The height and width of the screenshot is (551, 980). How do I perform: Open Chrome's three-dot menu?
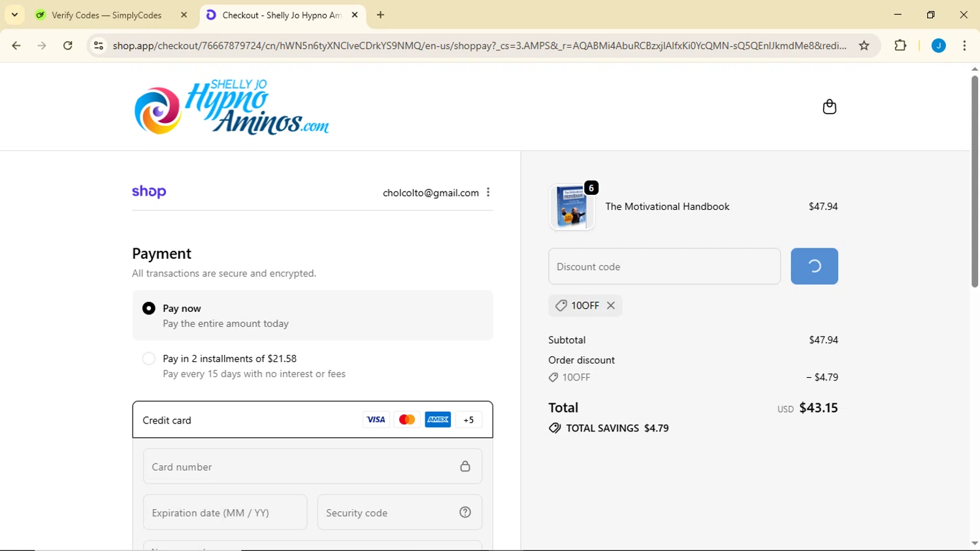click(964, 45)
